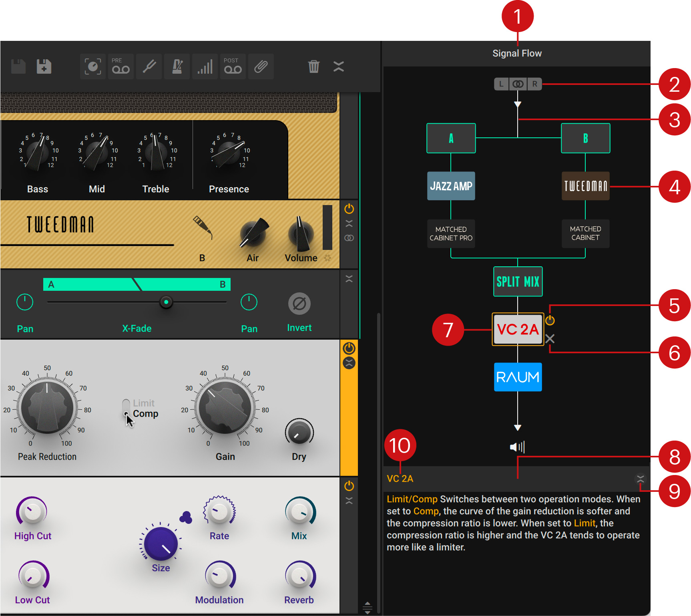Open attachments via the paperclip icon

pyautogui.click(x=261, y=66)
